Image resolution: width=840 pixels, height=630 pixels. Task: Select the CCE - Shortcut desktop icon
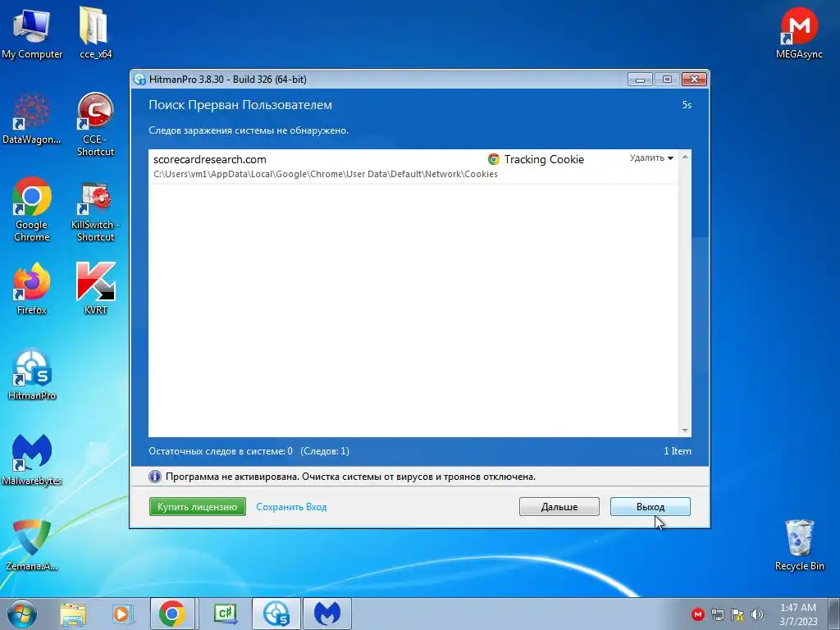coord(95,125)
